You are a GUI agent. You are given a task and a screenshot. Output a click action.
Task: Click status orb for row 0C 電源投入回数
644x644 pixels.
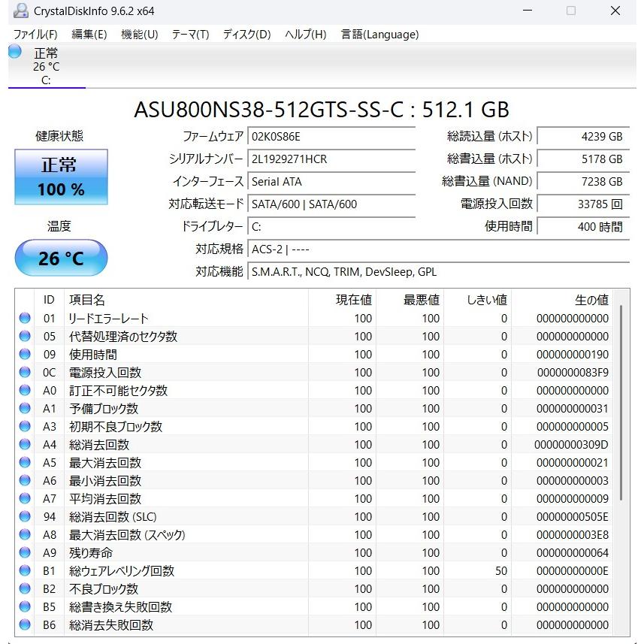click(x=25, y=372)
